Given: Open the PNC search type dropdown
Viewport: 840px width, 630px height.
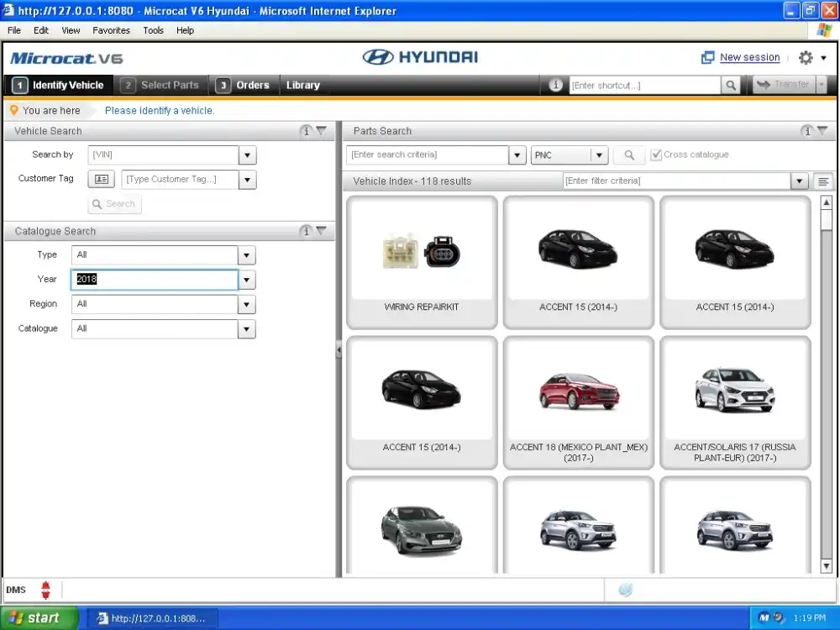Looking at the screenshot, I should click(599, 155).
